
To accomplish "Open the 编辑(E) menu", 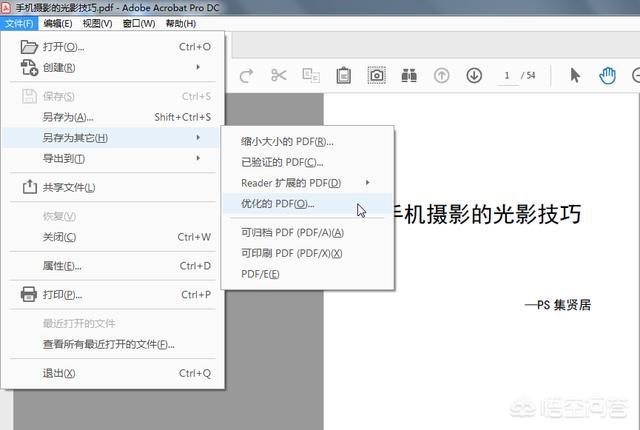I will 58,24.
